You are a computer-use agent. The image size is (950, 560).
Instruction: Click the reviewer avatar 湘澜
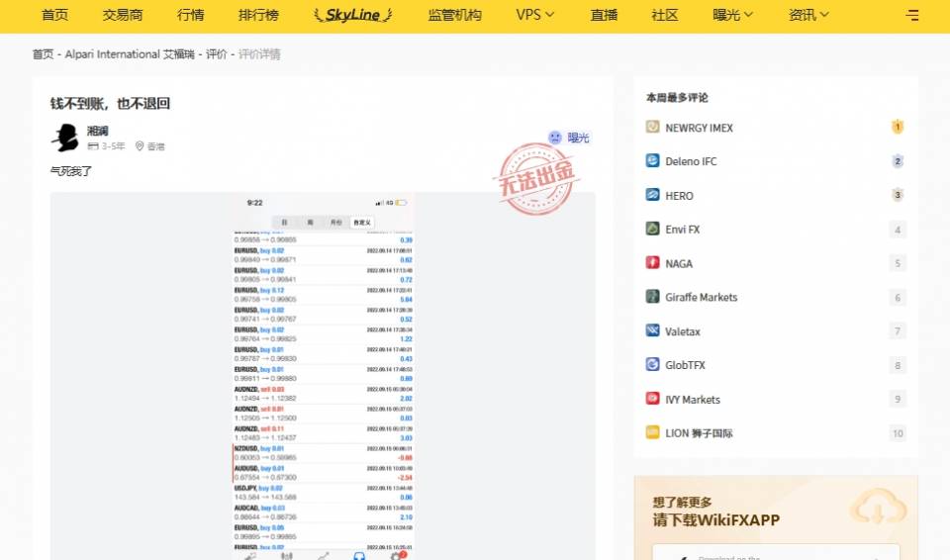[65, 138]
